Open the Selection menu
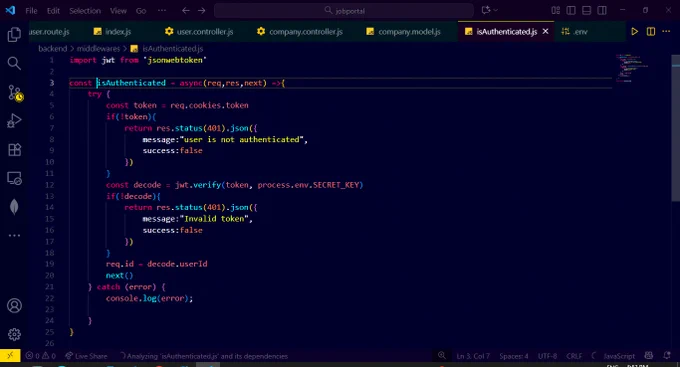680x367 pixels. click(x=85, y=11)
